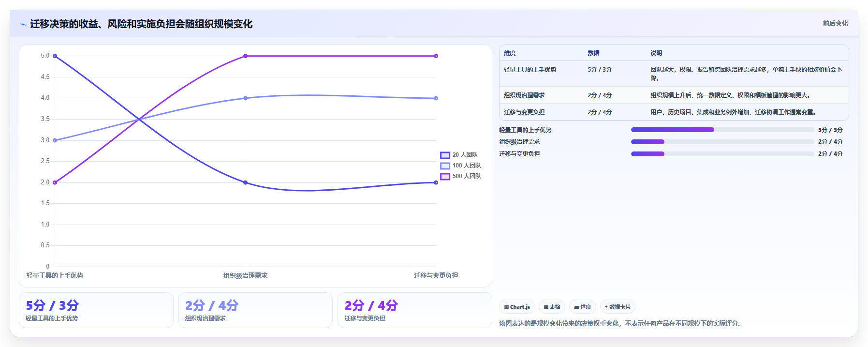Click the 进度 chip

(x=583, y=307)
